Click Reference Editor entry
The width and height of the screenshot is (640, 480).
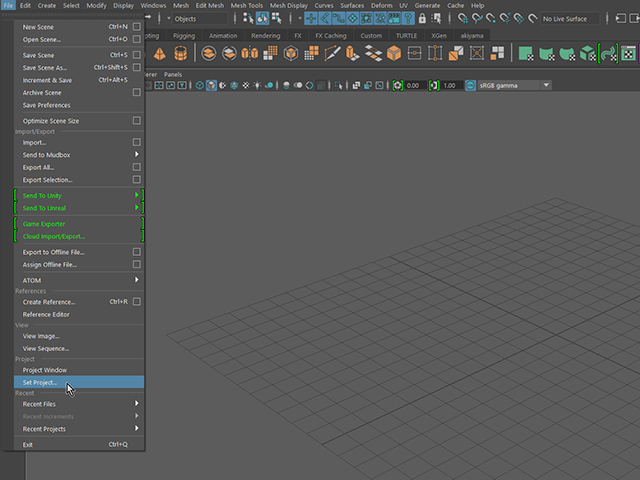click(79, 315)
